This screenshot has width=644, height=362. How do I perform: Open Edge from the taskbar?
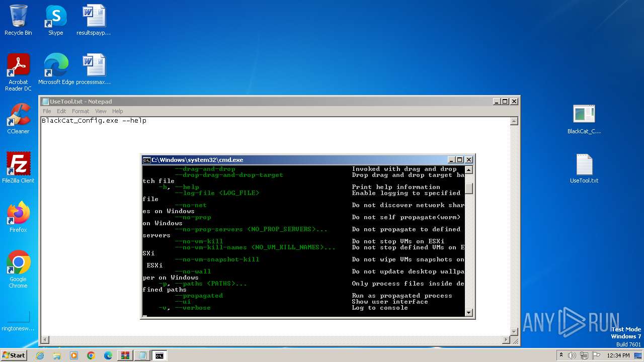click(108, 355)
